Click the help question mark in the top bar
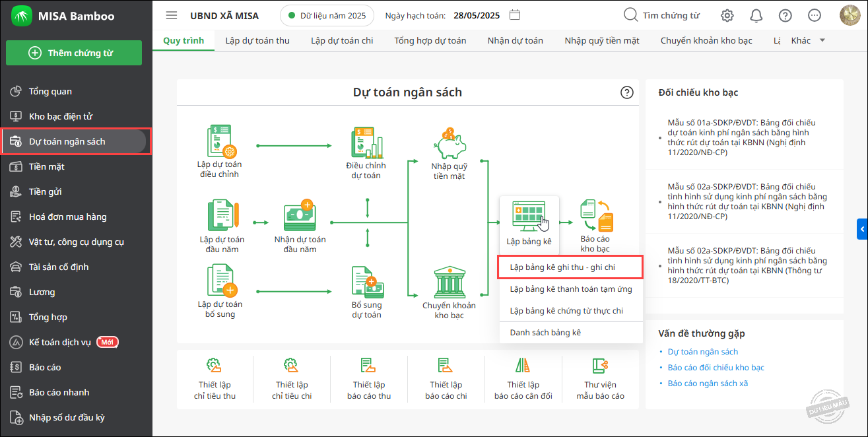868x437 pixels. 785,15
